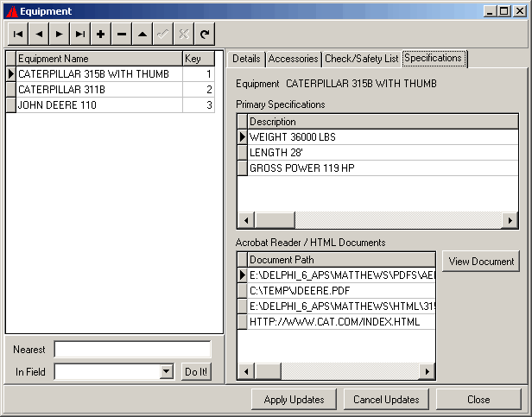Click the Close button at bottom
This screenshot has height=417, width=532.
478,400
